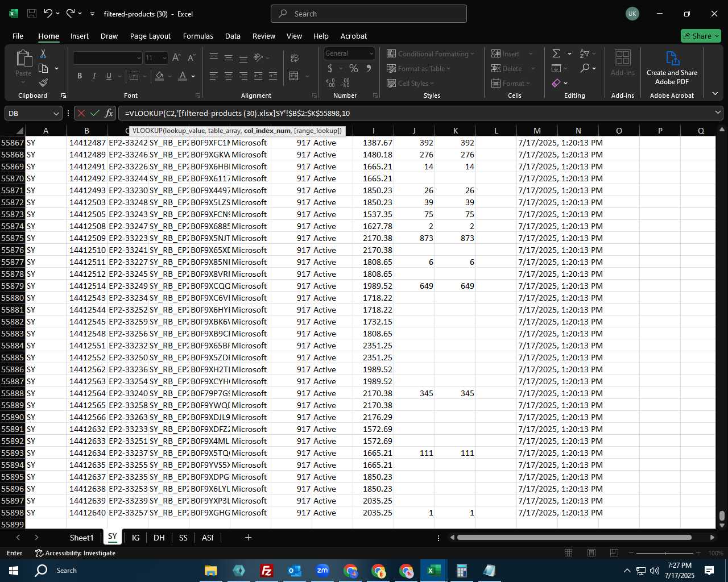Toggle align right
The width and height of the screenshot is (728, 582).
tap(243, 76)
